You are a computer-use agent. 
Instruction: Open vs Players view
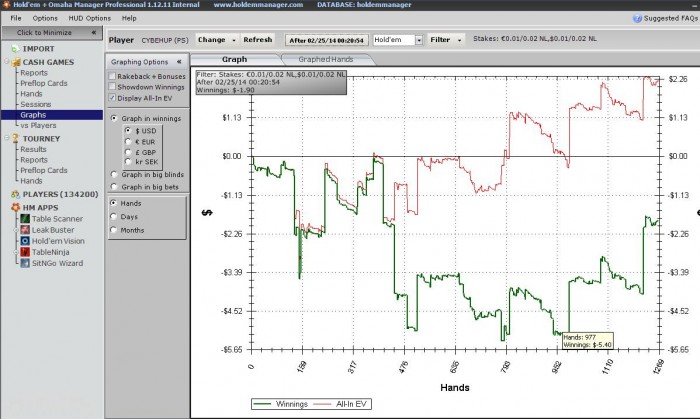tap(38, 125)
